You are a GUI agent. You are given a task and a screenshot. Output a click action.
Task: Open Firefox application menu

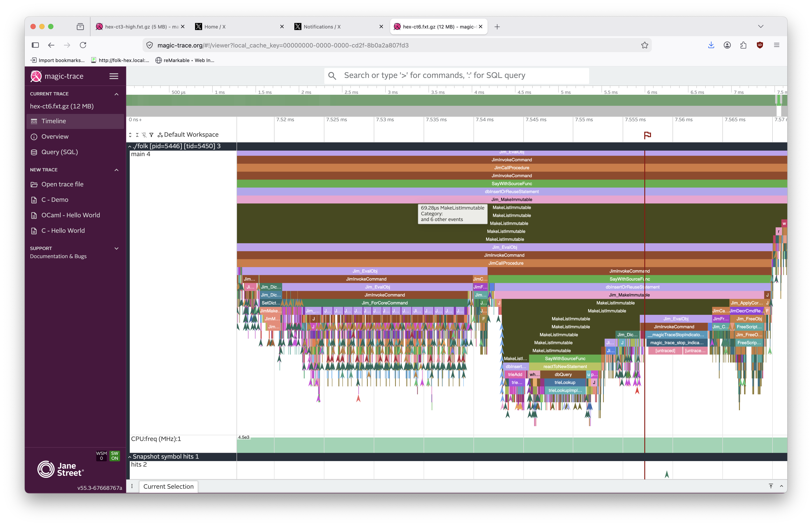pos(776,45)
